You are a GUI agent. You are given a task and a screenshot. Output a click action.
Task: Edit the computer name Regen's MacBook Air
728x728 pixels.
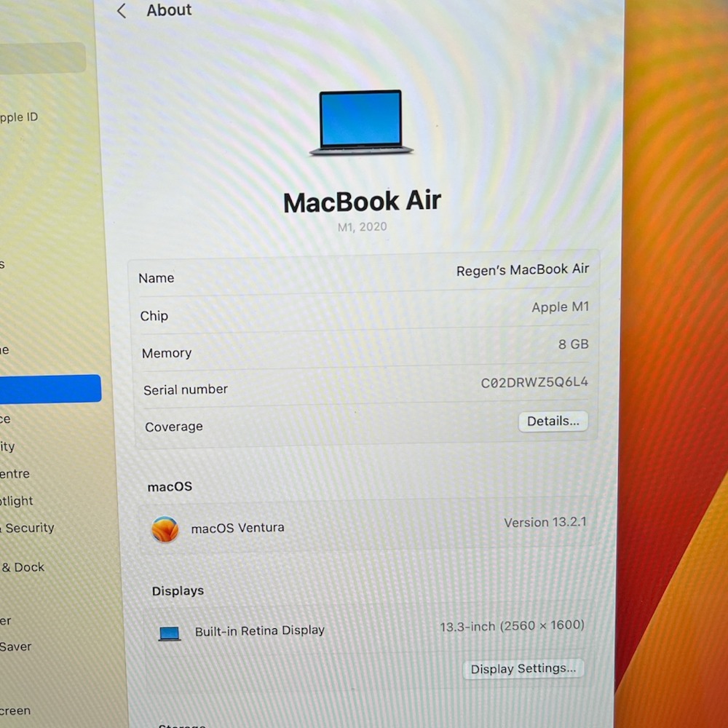(522, 270)
